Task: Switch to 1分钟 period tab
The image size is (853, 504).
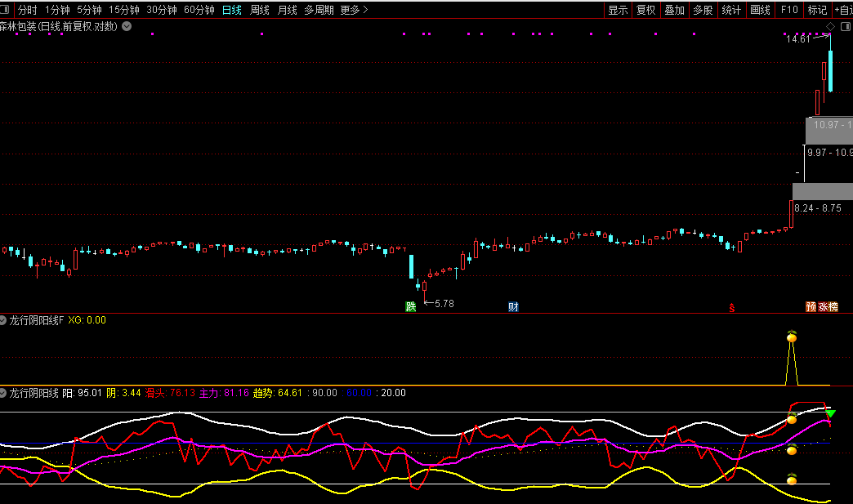Action: [57, 10]
